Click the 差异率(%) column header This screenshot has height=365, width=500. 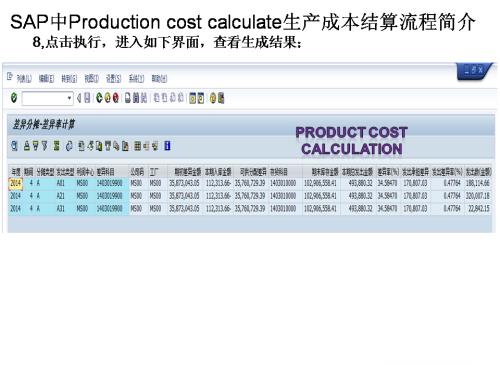coord(388,172)
